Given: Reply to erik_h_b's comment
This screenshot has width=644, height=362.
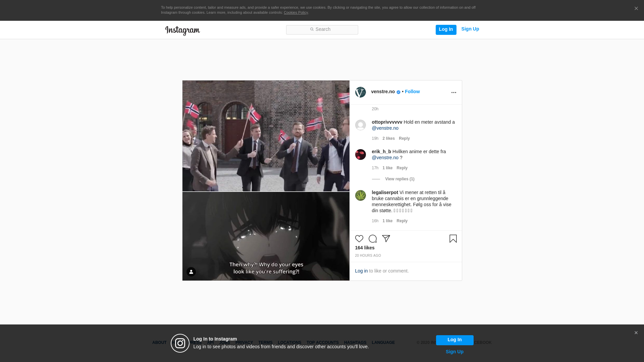Looking at the screenshot, I should click(x=402, y=168).
